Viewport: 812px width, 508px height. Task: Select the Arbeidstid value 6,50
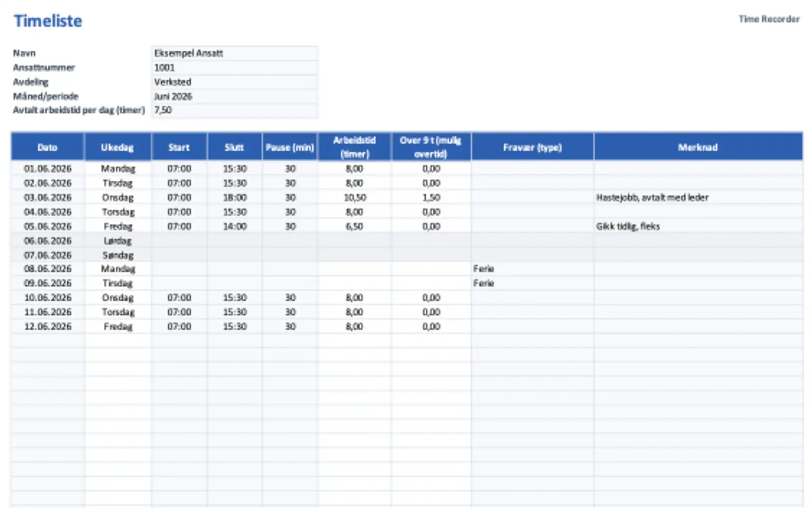pyautogui.click(x=354, y=227)
